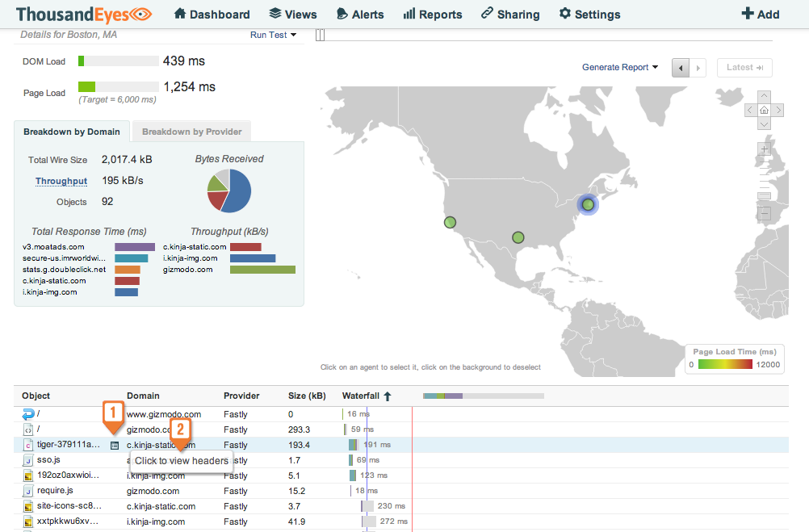Go to the previous test round arrow
809x532 pixels.
tap(681, 68)
